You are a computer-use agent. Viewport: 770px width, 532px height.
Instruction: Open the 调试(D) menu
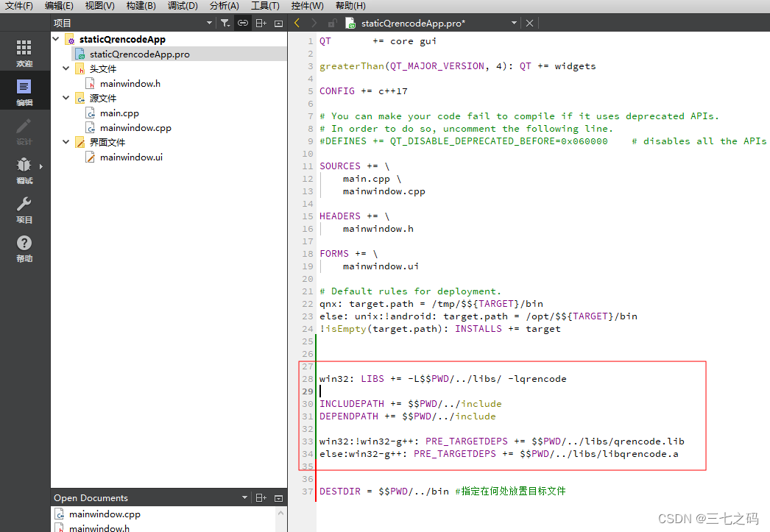183,6
